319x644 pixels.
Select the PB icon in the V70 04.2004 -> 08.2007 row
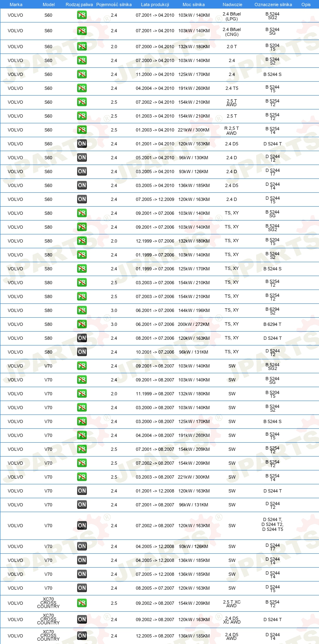tap(82, 435)
